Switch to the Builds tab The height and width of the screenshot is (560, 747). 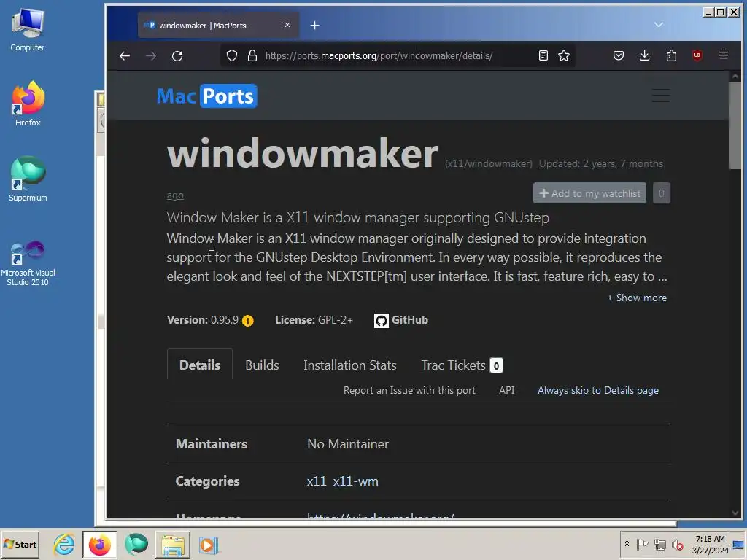tap(262, 365)
